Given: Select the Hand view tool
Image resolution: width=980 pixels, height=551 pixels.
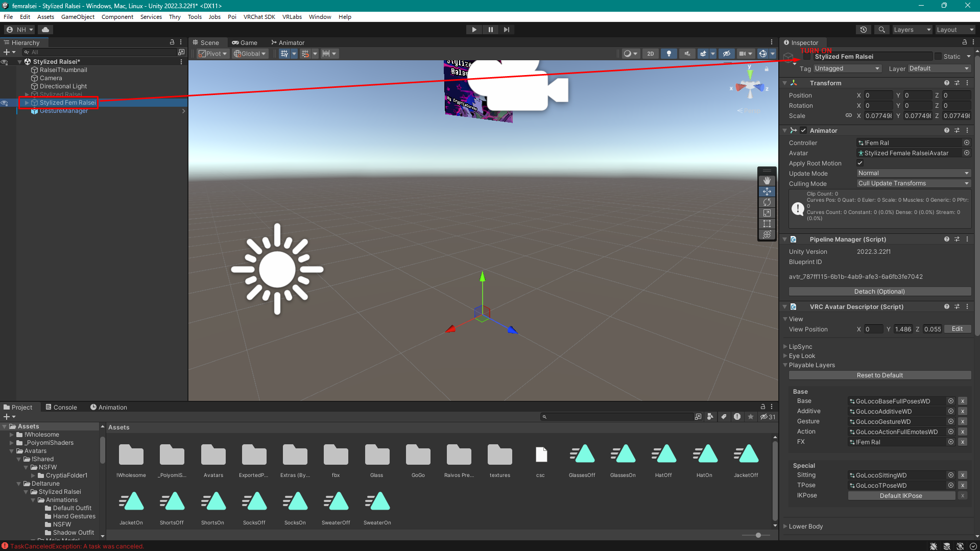Looking at the screenshot, I should tap(767, 181).
